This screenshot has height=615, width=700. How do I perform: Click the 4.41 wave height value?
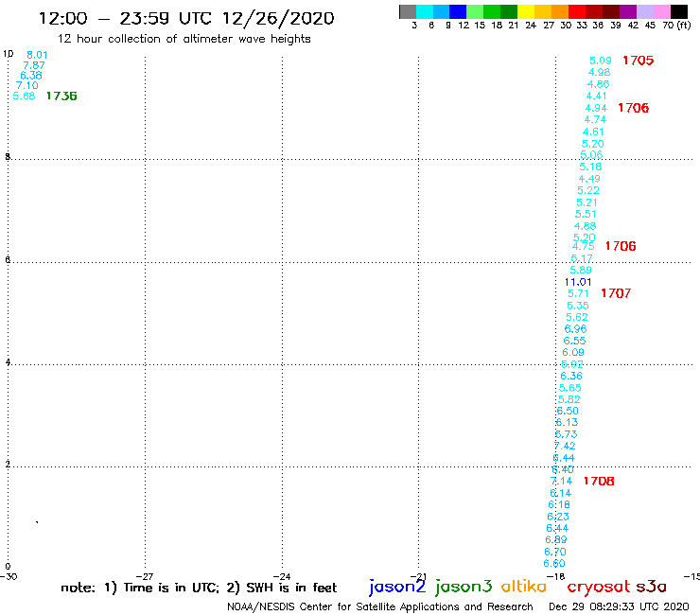point(597,96)
